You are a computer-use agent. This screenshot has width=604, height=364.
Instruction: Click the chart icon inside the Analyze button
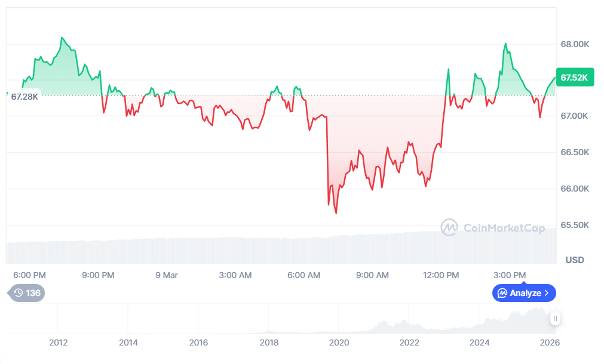[x=502, y=293]
